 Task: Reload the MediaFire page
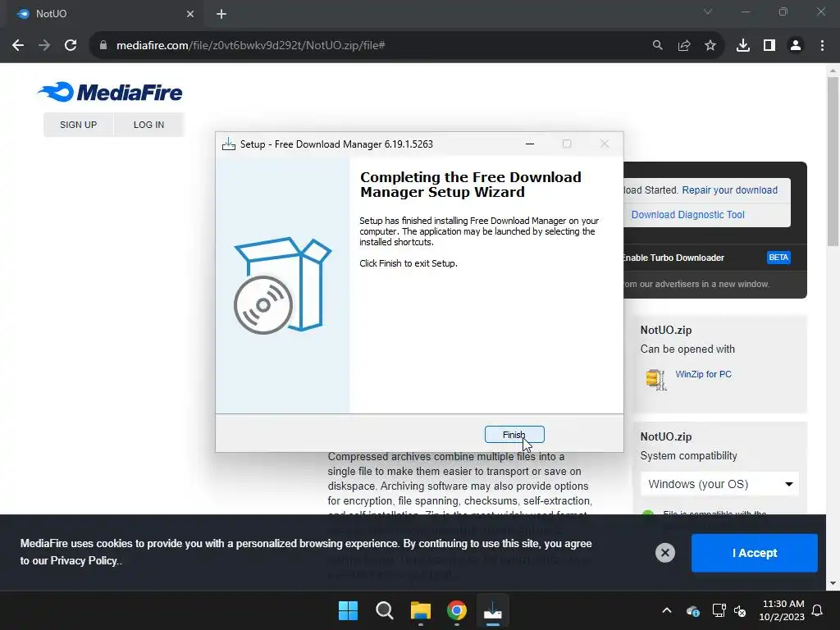(x=71, y=46)
